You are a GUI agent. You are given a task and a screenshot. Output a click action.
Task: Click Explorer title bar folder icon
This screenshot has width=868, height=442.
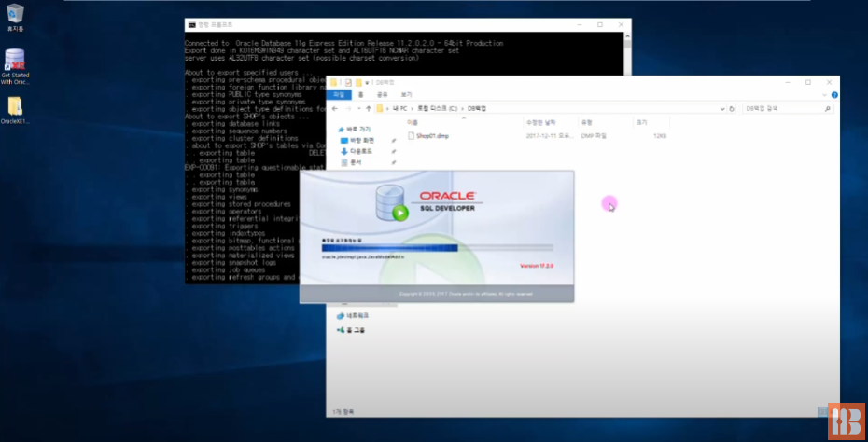coord(334,82)
